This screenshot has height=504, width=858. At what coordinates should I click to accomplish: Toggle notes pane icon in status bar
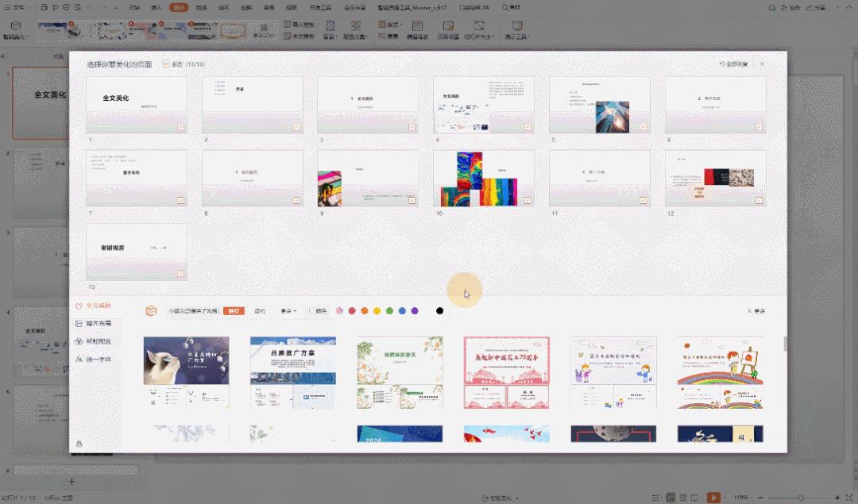[657, 498]
